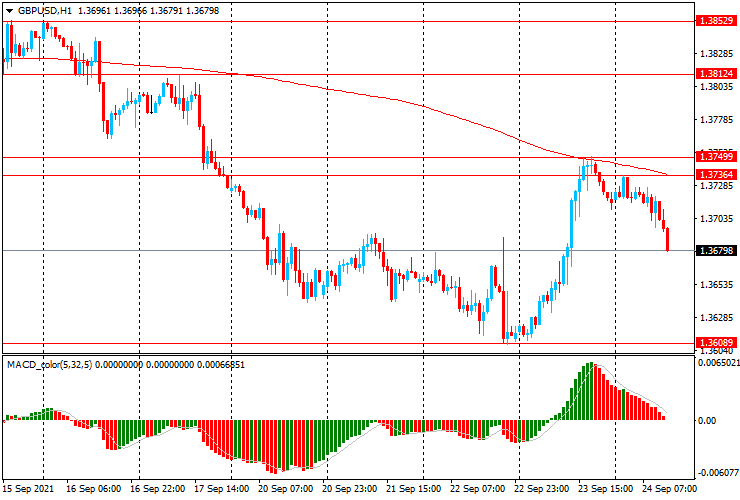The image size is (740, 500).
Task: Select the 16 Sep 22:00 time label
Action: click(x=158, y=488)
